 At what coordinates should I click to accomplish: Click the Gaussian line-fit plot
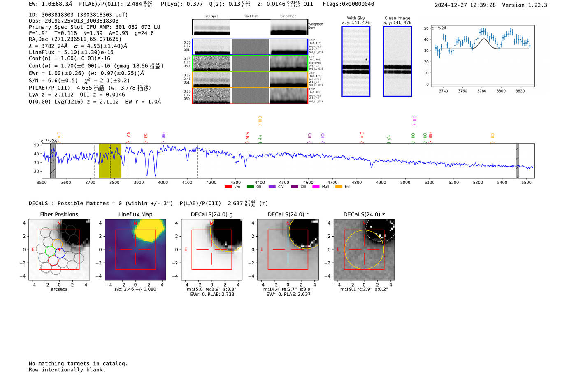point(482,56)
